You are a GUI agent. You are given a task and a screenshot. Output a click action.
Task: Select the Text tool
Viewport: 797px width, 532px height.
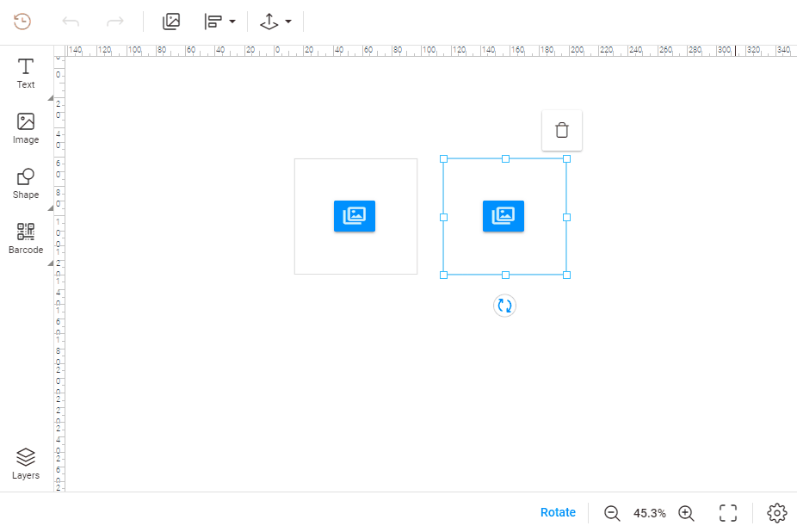click(x=26, y=74)
